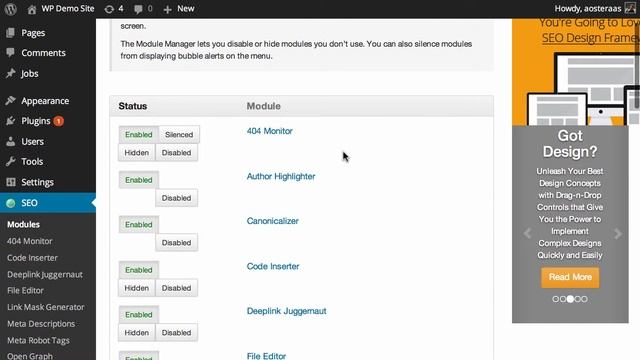Viewport: 640px width, 360px height.
Task: Open the Deeplink Juggernaut module link
Action: (x=287, y=311)
